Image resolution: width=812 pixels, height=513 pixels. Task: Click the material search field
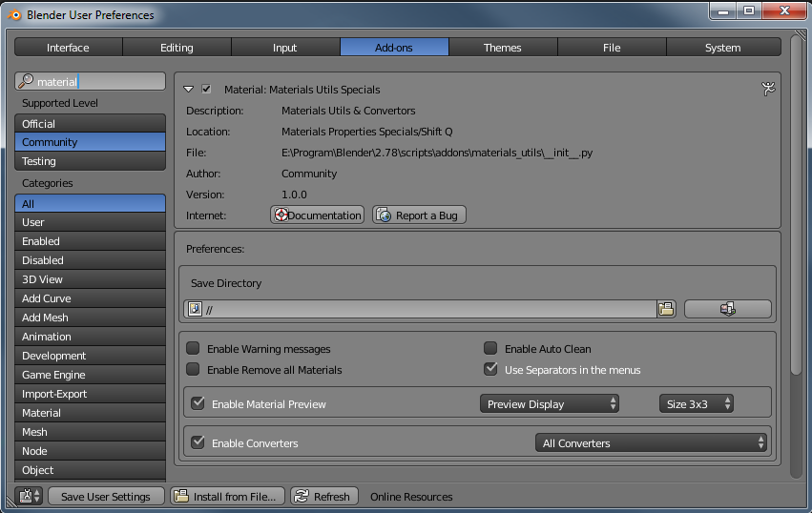coord(90,81)
